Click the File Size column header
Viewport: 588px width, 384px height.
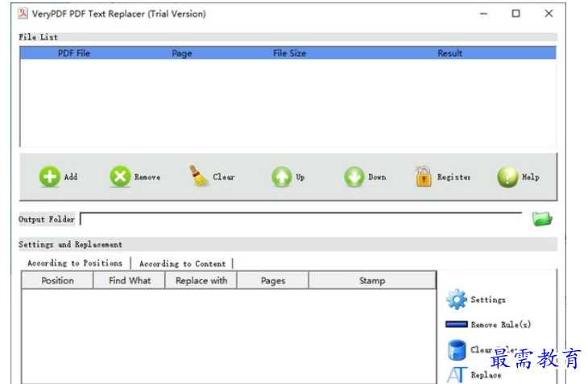[x=289, y=53]
